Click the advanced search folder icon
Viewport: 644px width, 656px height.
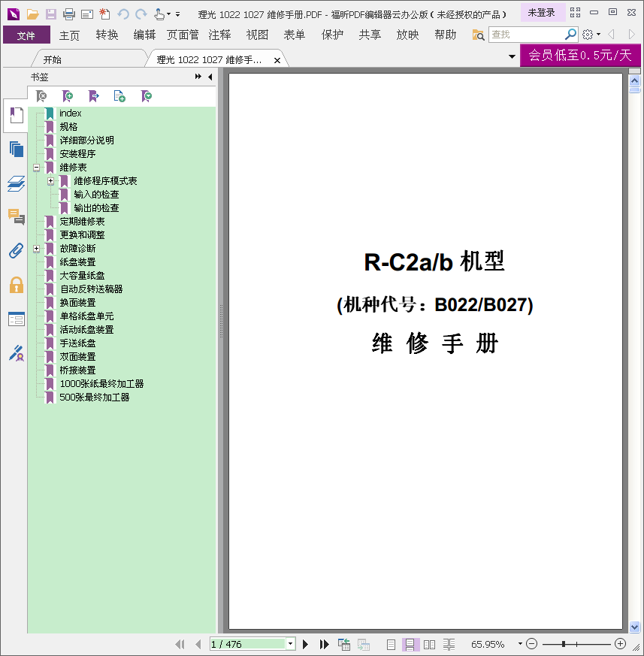[478, 35]
